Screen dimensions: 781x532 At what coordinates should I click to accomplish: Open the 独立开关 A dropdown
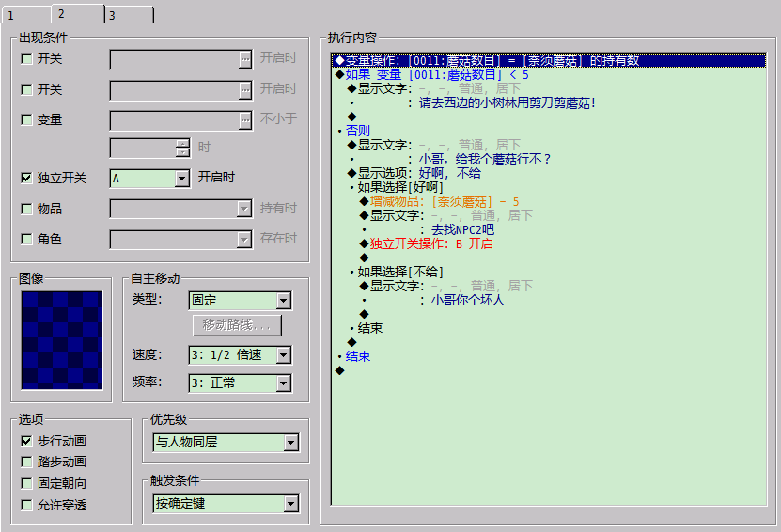click(182, 179)
